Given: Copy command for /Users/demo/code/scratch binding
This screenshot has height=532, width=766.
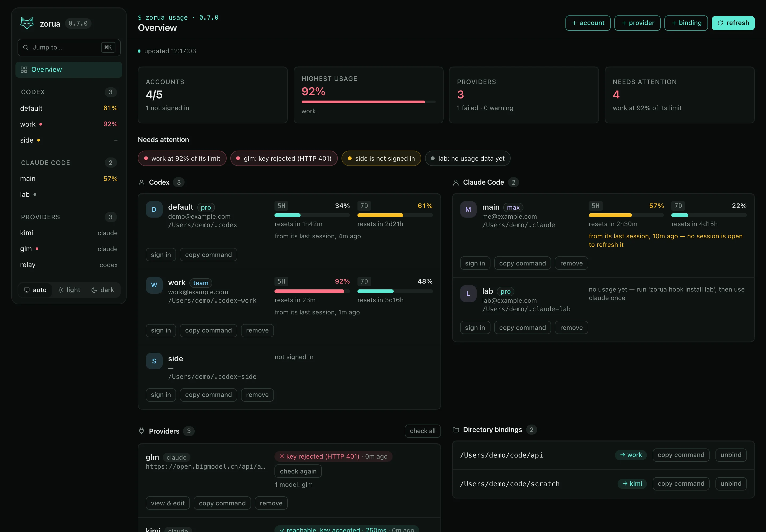Looking at the screenshot, I should 681,484.
